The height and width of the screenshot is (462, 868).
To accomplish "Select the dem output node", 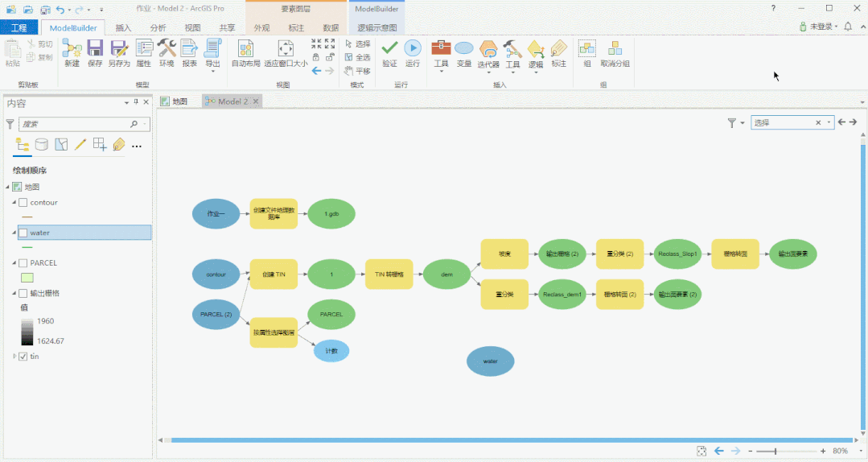I will (x=446, y=274).
